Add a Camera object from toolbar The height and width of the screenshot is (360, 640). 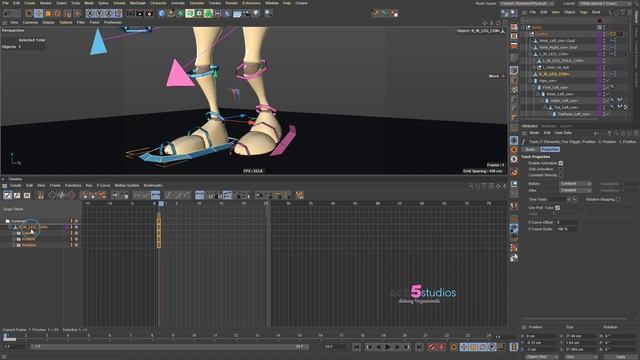[x=247, y=13]
